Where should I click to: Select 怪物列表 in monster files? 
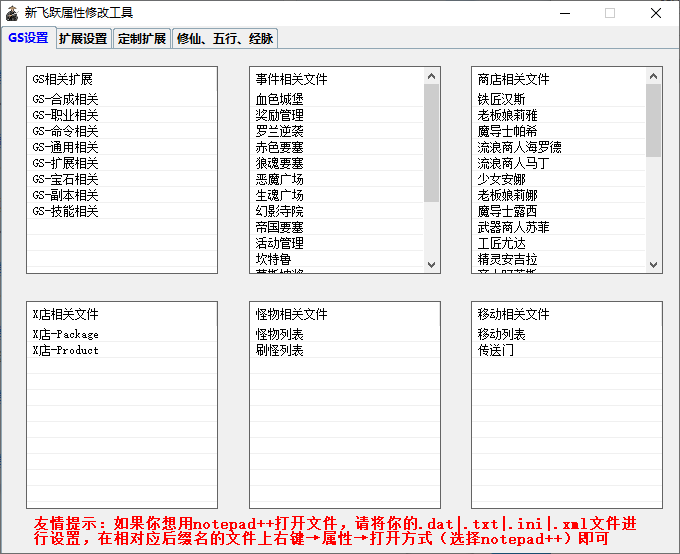(279, 334)
